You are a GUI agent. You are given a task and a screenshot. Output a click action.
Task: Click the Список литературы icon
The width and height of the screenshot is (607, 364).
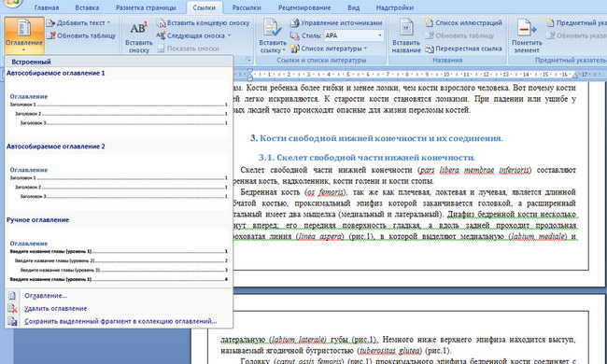pos(294,49)
